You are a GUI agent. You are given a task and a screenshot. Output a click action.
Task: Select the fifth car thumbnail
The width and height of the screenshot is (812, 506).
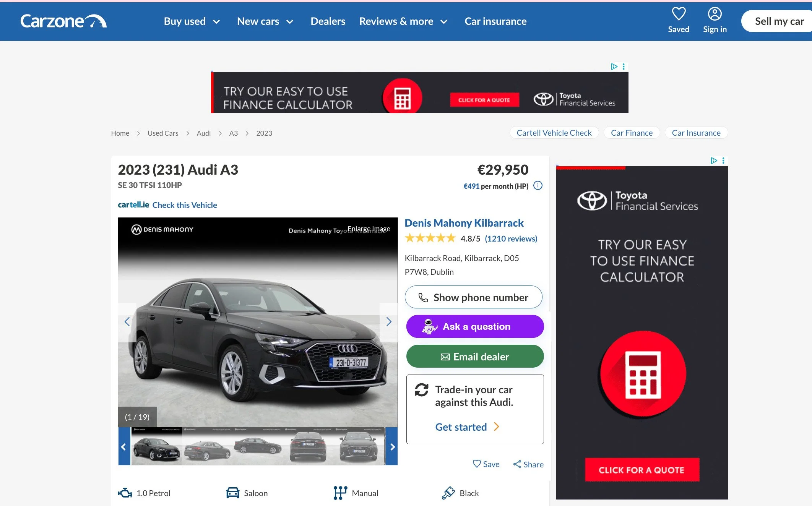359,446
